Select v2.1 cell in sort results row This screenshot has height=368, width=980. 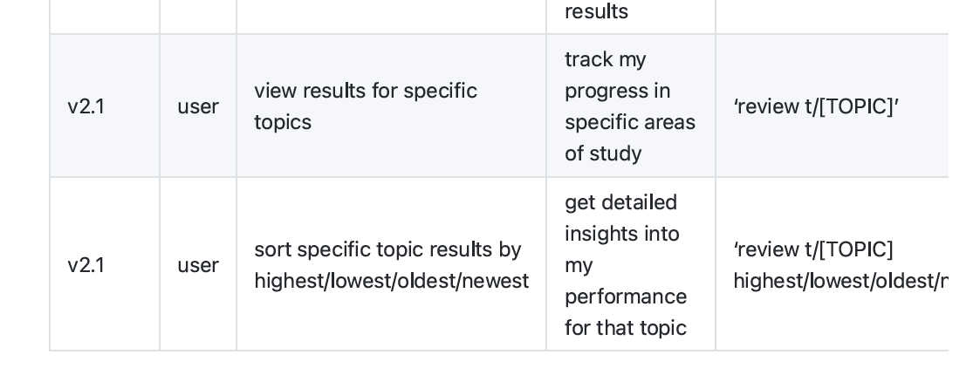[x=86, y=265]
